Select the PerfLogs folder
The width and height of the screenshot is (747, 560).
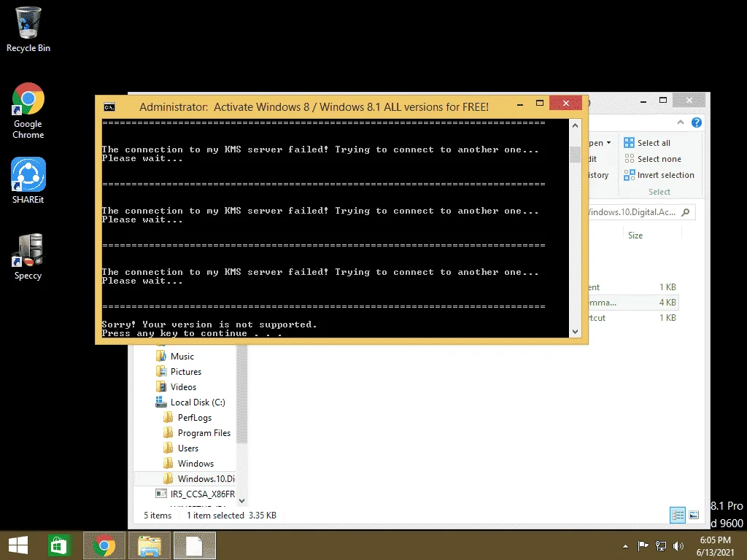tap(194, 418)
